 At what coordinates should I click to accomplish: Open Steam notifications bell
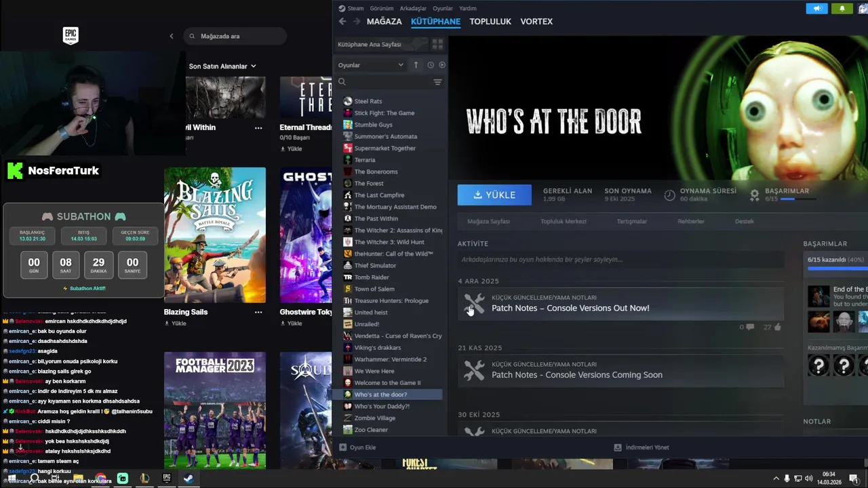842,8
